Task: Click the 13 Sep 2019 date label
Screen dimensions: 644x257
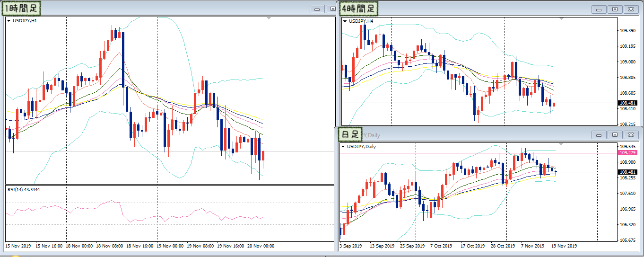Action: [x=382, y=246]
